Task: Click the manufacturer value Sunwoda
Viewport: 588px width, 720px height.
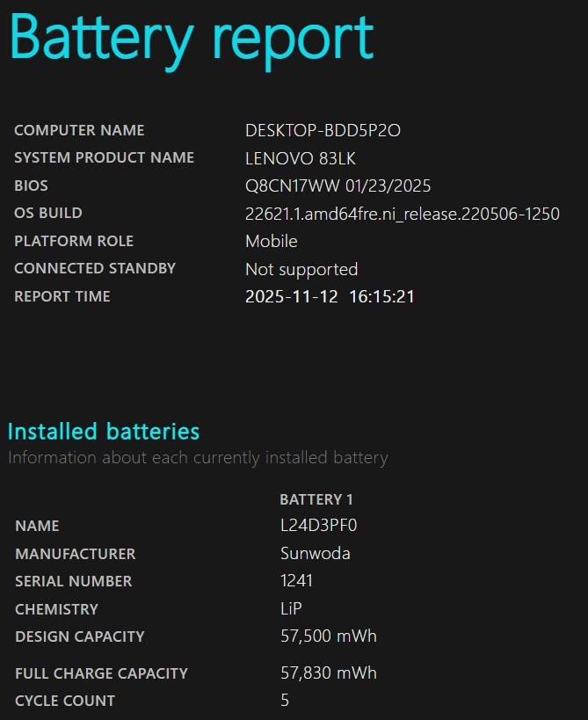Action: [x=315, y=554]
